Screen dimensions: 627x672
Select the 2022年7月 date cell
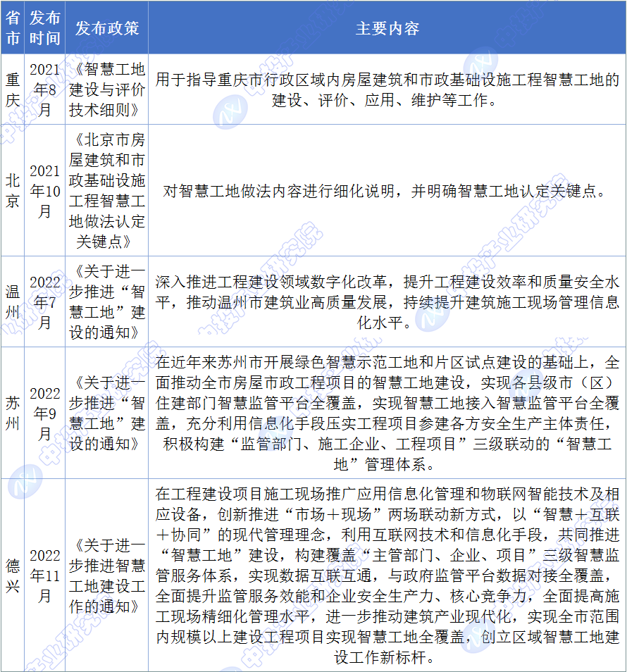point(45,301)
